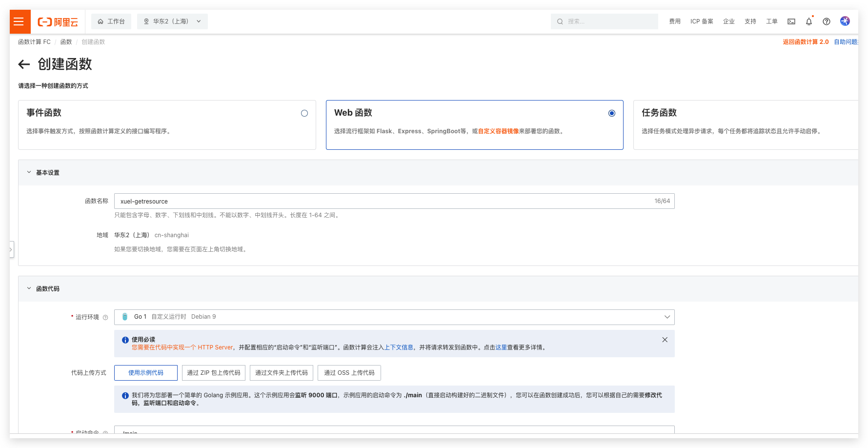
Task: Open the notifications bell
Action: tap(809, 21)
